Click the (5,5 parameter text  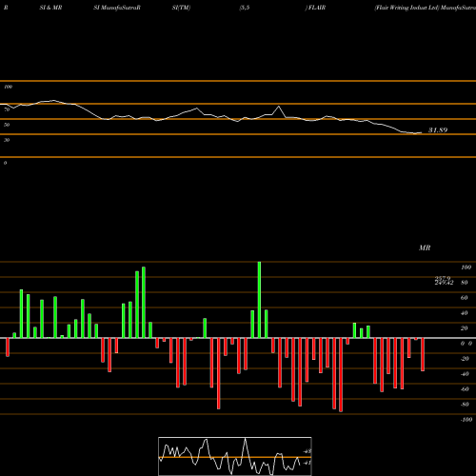(x=245, y=8)
